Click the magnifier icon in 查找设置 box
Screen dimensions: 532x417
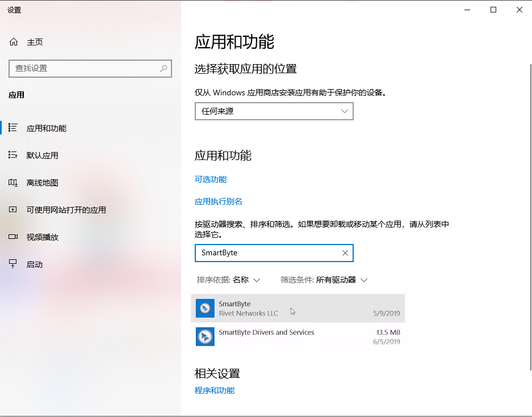164,69
